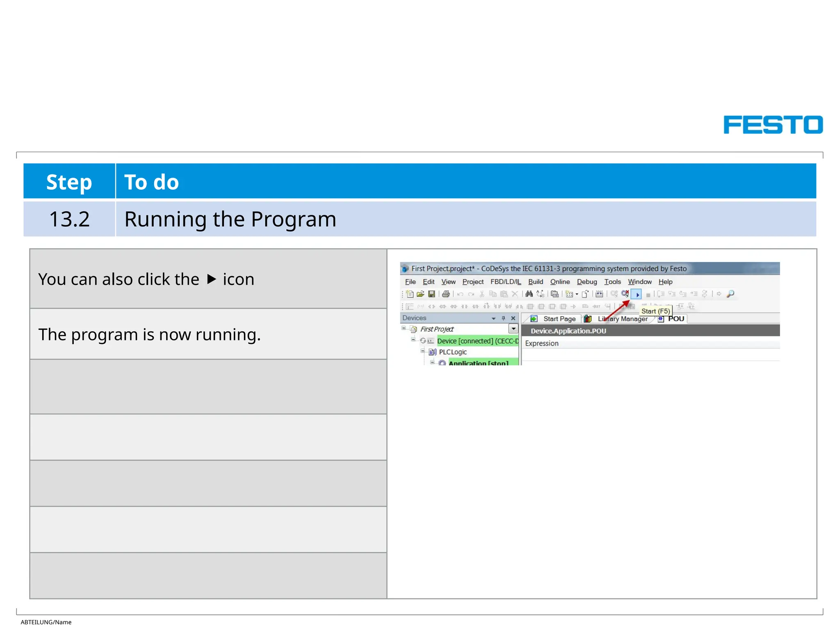Click the Library Manager books icon
The image size is (840, 630).
[588, 319]
